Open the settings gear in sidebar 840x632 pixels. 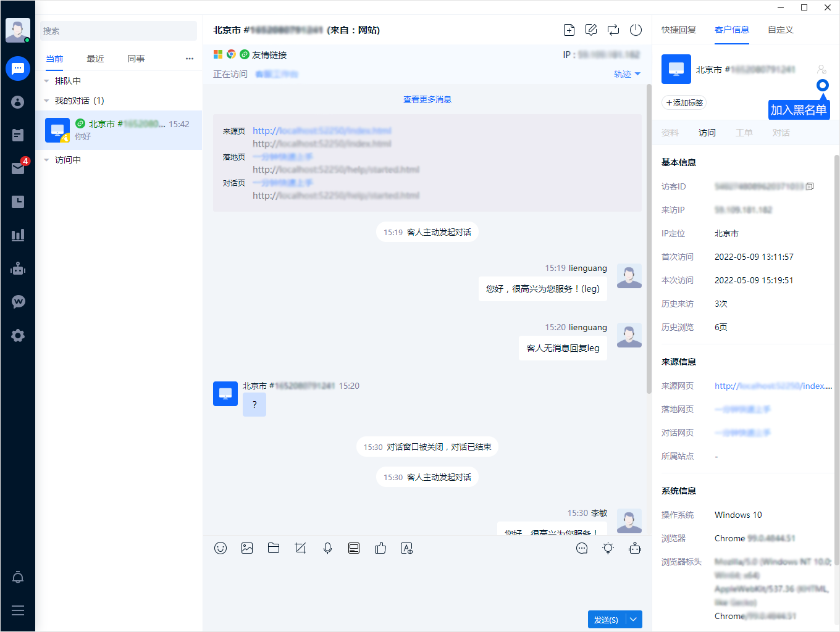(18, 335)
